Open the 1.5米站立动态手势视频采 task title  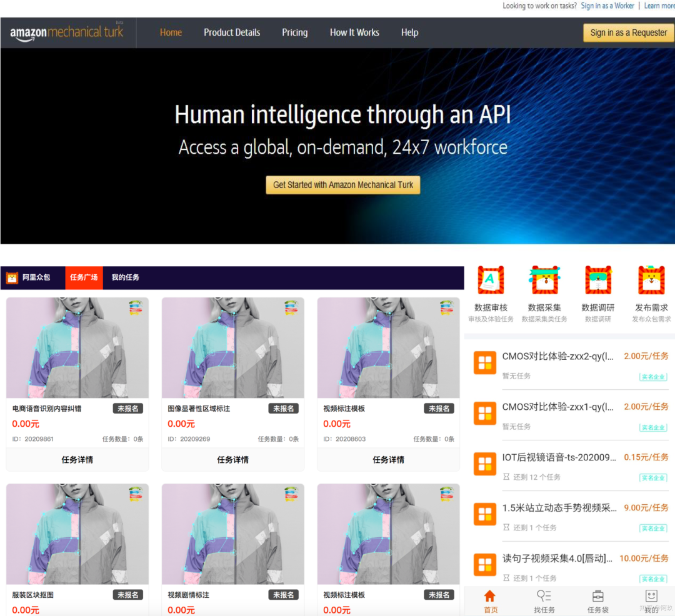559,508
